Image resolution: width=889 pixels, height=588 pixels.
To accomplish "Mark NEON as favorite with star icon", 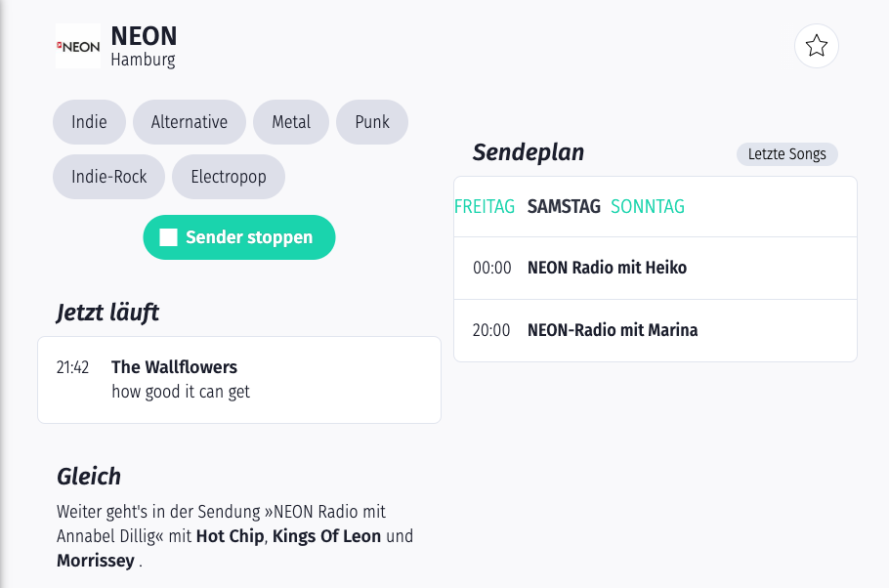I will click(x=817, y=46).
